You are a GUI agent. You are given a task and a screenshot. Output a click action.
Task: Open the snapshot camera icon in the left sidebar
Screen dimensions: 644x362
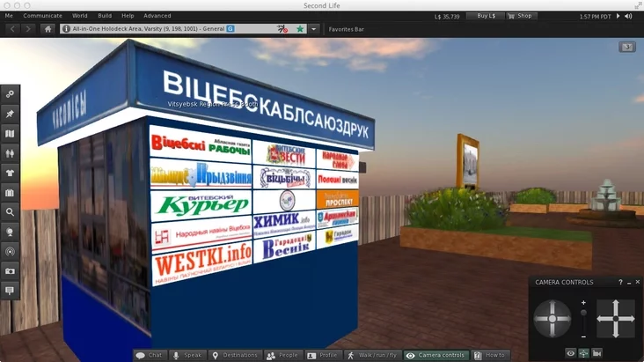click(x=10, y=271)
